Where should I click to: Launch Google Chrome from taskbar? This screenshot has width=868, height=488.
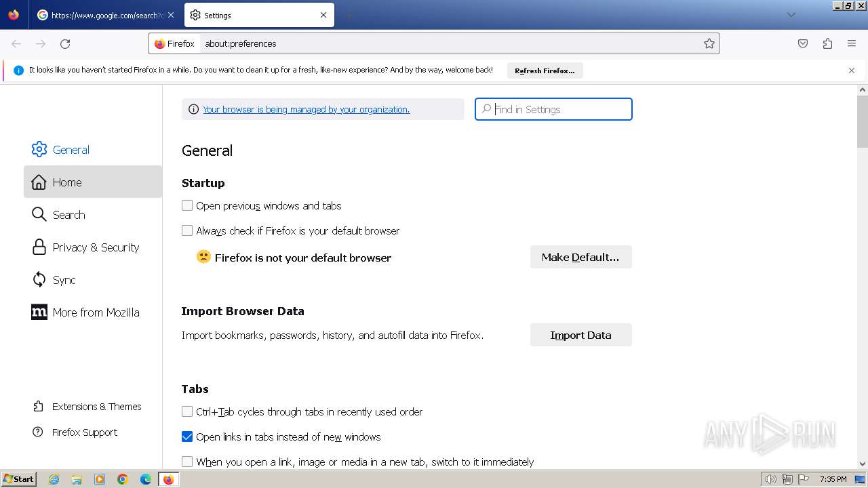coord(123,479)
